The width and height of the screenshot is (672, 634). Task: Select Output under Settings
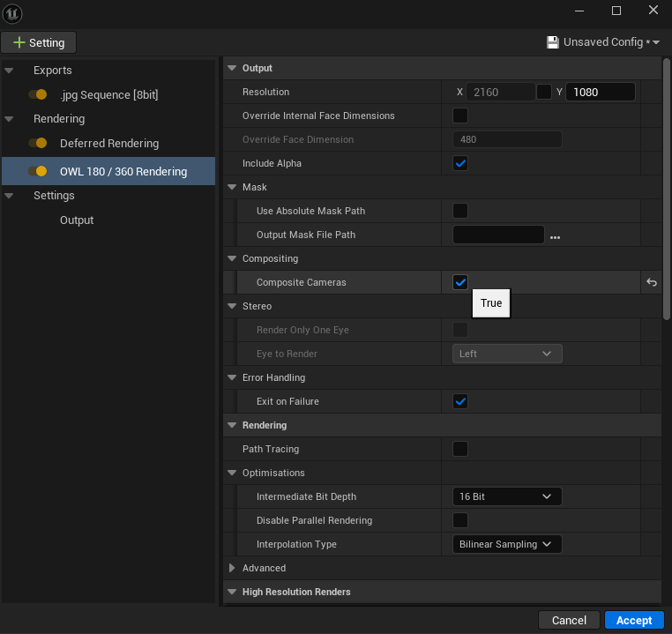coord(77,220)
